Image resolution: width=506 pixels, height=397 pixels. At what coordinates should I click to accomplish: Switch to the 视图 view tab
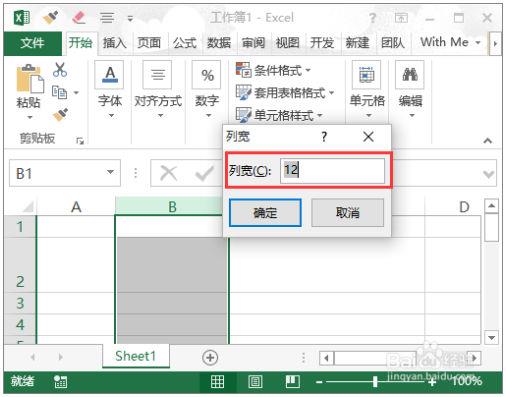[x=288, y=43]
